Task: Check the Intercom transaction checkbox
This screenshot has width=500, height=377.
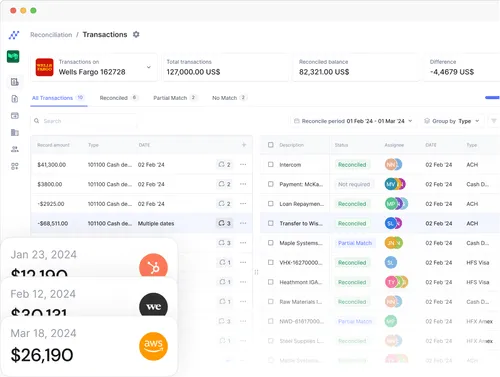Action: pyautogui.click(x=271, y=164)
